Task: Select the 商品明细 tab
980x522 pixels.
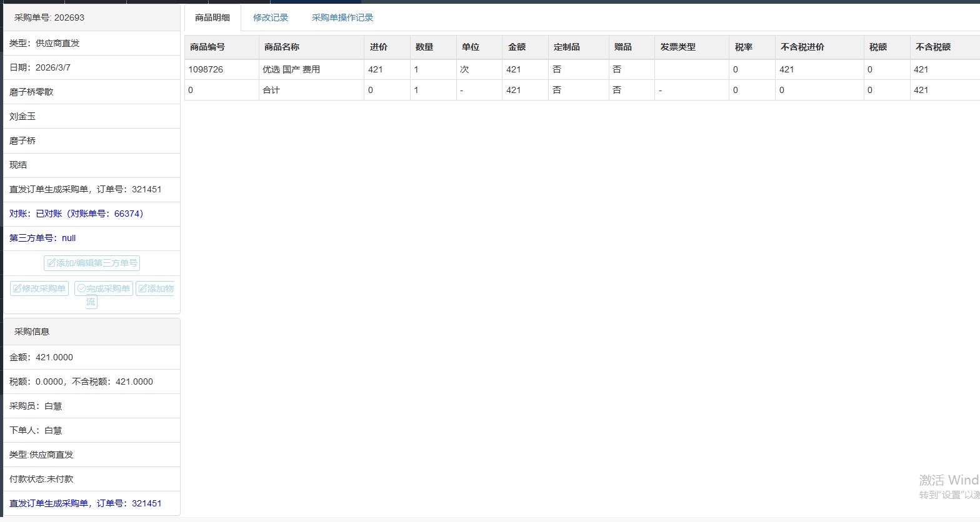Action: pyautogui.click(x=212, y=17)
